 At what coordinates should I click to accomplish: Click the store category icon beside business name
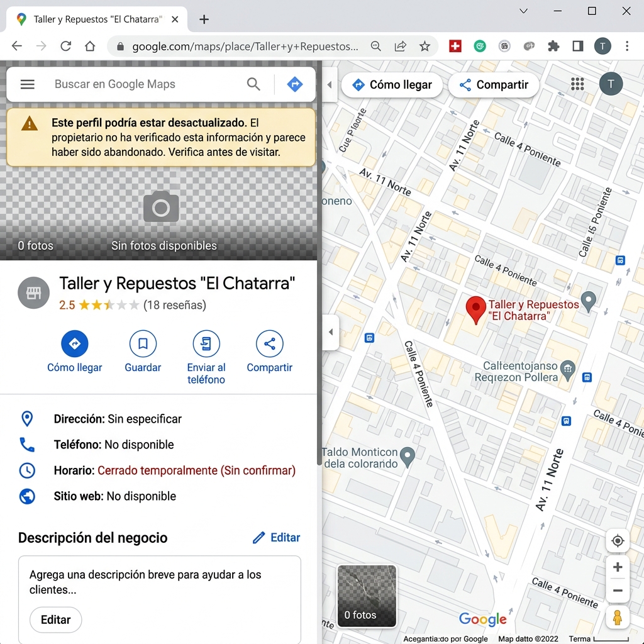(x=33, y=293)
